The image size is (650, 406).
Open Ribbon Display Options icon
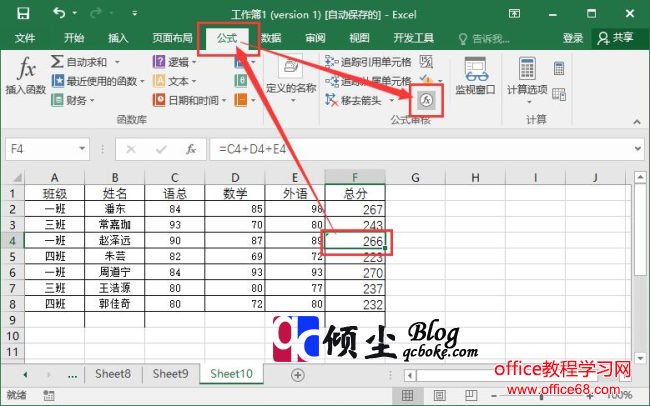click(x=514, y=14)
